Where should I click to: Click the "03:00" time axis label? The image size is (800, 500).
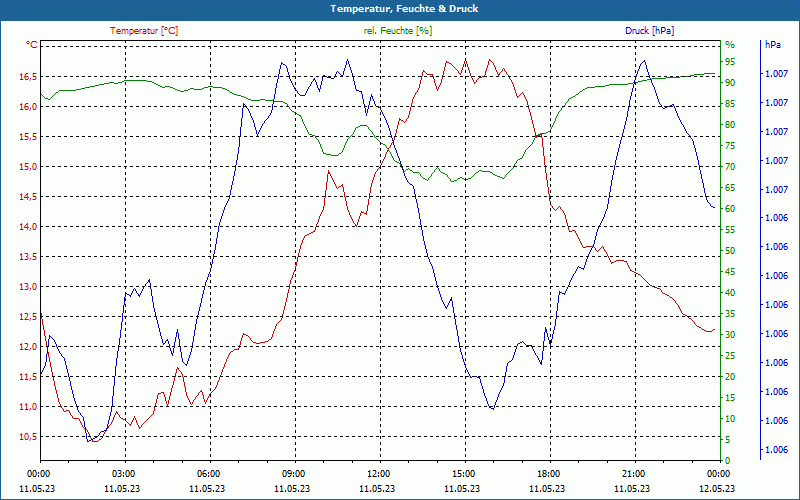point(122,473)
